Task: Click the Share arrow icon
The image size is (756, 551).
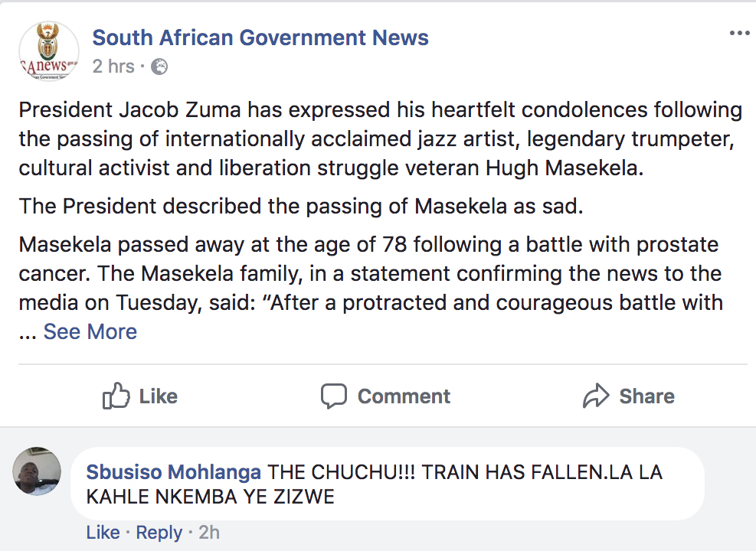Action: (x=597, y=396)
